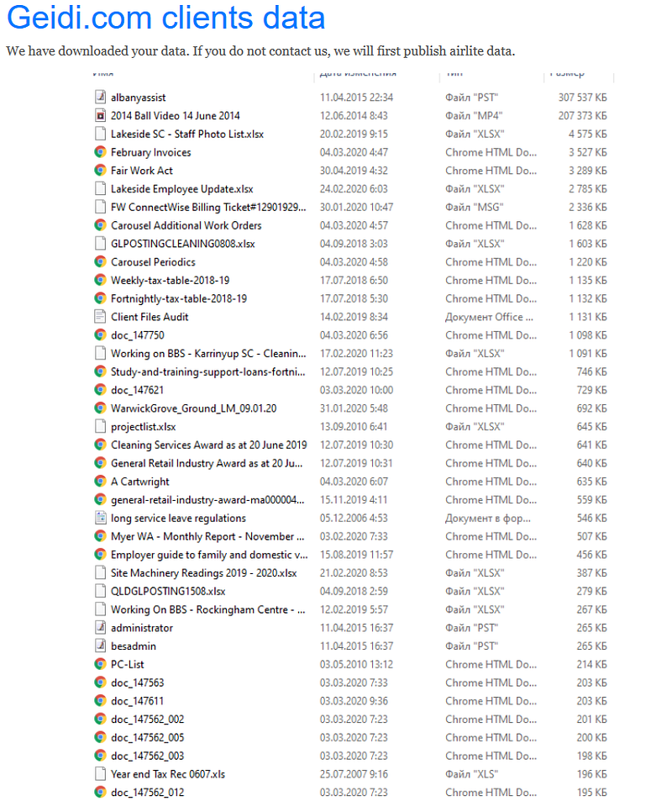672x801 pixels.
Task: Click Chrome icon next to February Invoices
Action: (101, 152)
